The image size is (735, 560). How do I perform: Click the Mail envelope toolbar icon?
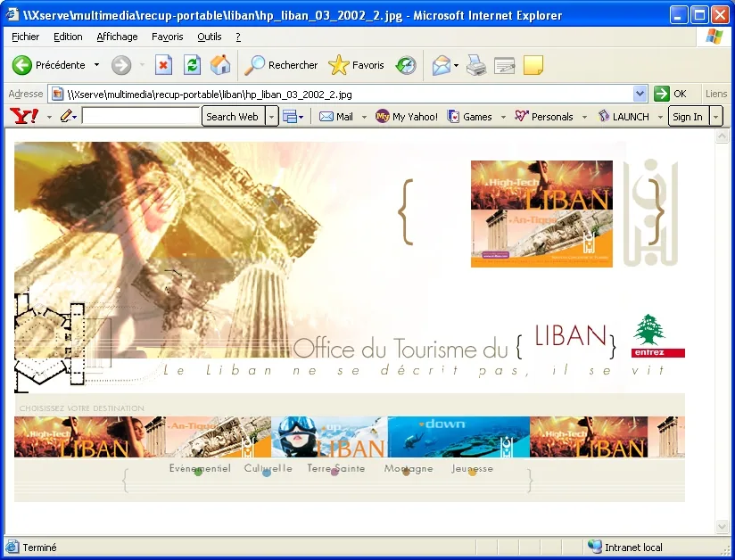tap(442, 65)
